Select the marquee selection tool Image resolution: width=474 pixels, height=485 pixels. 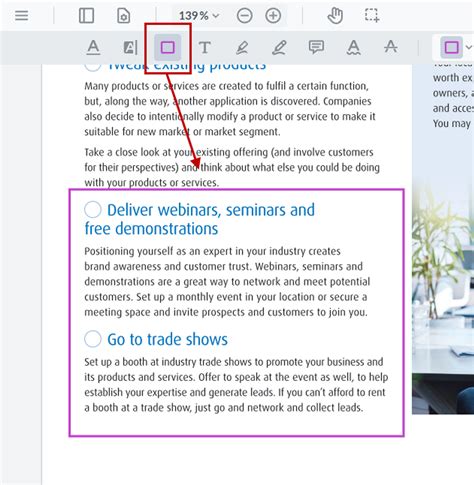click(x=372, y=15)
